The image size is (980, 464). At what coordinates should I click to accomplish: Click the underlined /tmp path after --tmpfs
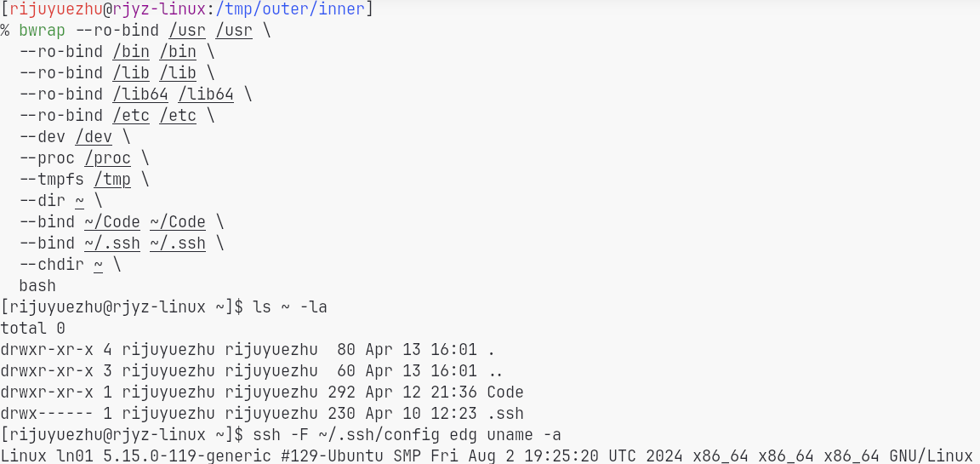112,180
